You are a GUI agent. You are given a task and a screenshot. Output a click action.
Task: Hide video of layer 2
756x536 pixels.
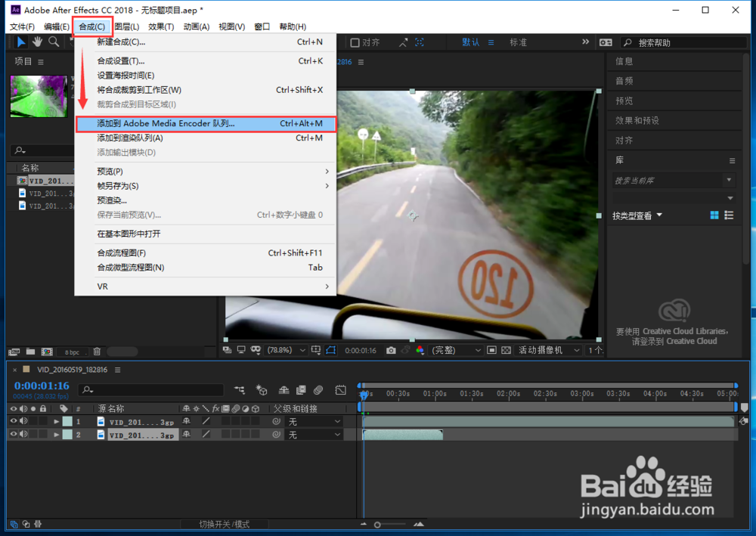(14, 434)
